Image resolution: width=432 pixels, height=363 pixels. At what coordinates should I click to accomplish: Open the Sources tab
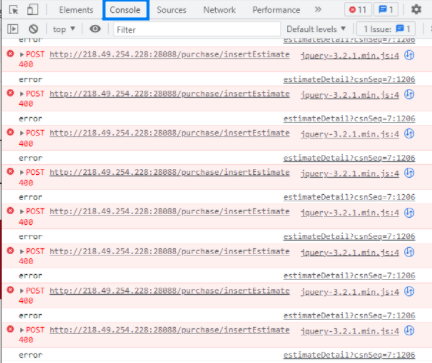[x=171, y=10]
